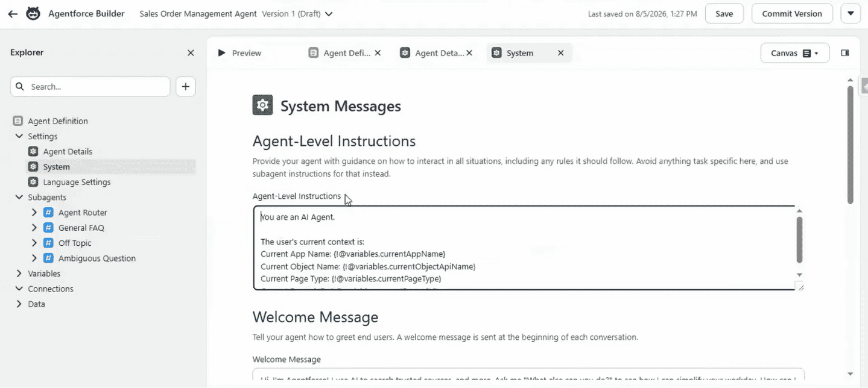The height and width of the screenshot is (388, 868).
Task: Click the Last saved timestamp text
Action: [x=642, y=14]
